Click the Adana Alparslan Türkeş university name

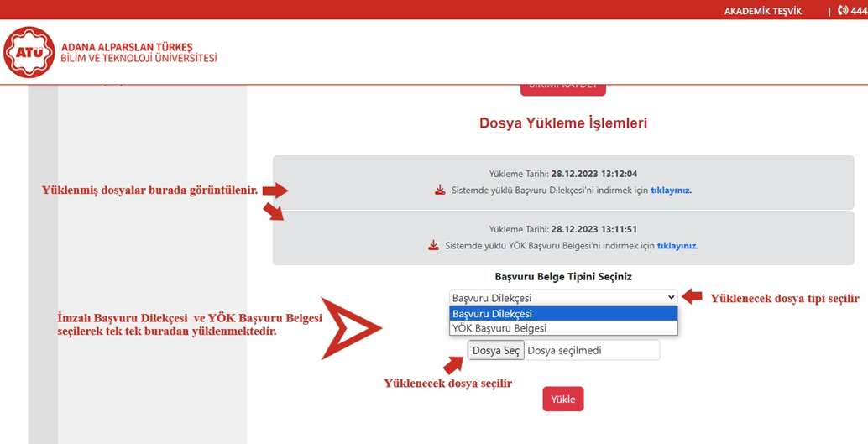139,52
